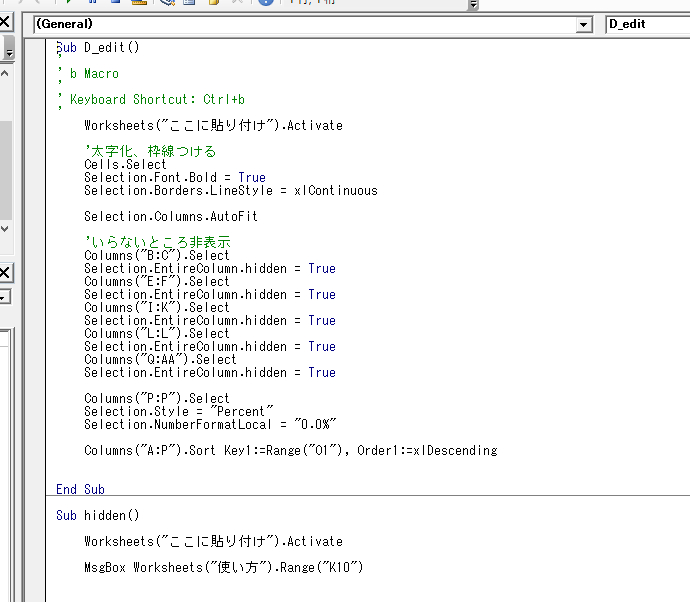Click the down arrow of the left pane scrollbar

click(5, 229)
